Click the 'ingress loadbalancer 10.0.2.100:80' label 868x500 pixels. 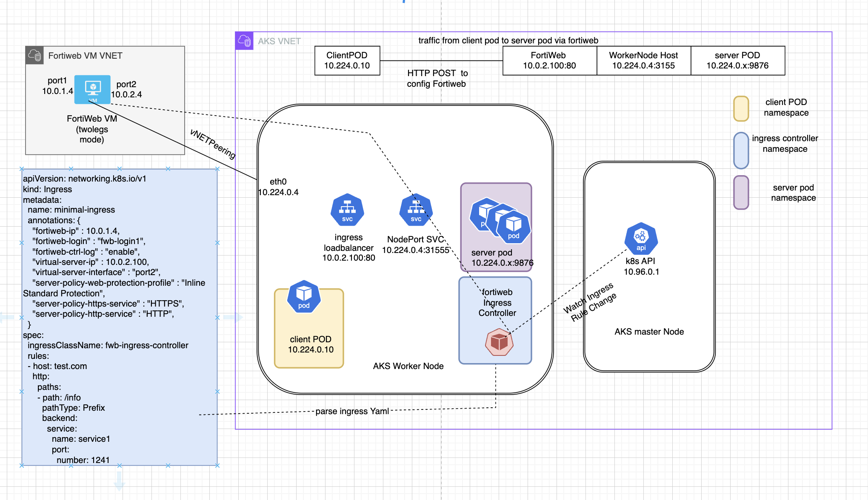click(348, 247)
